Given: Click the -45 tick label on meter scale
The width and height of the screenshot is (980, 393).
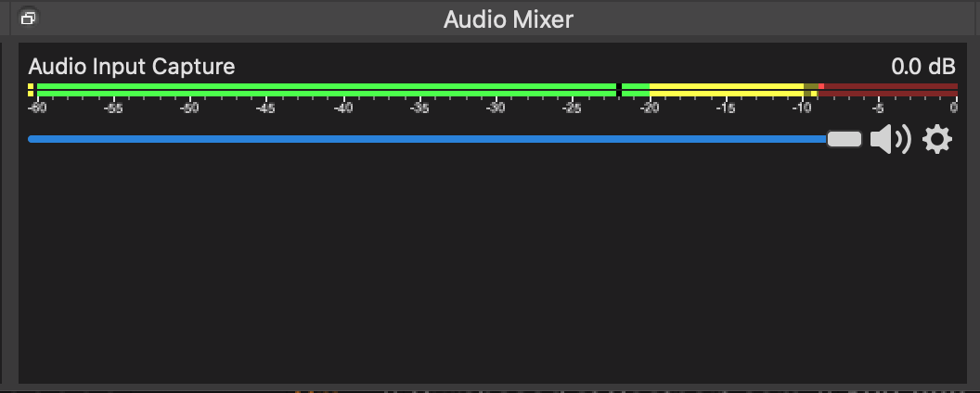Looking at the screenshot, I should click(266, 108).
